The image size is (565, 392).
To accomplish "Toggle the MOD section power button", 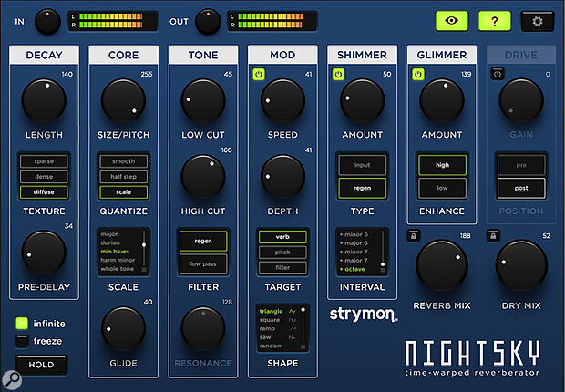I will tap(259, 74).
